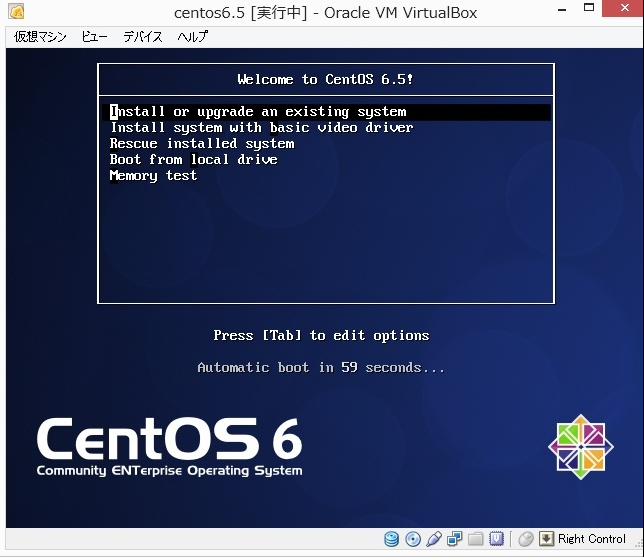Image resolution: width=644 pixels, height=557 pixels.
Task: Click the optical disc drive status icon
Action: coord(413,539)
